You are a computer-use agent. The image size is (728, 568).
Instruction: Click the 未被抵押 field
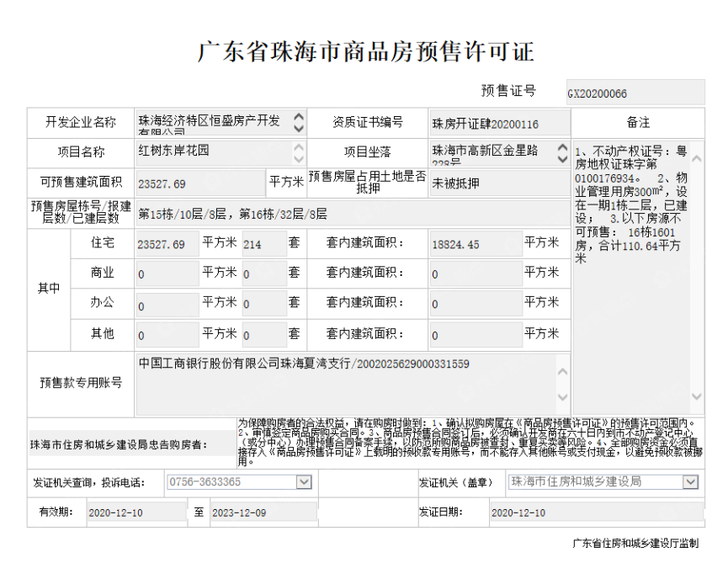point(500,183)
